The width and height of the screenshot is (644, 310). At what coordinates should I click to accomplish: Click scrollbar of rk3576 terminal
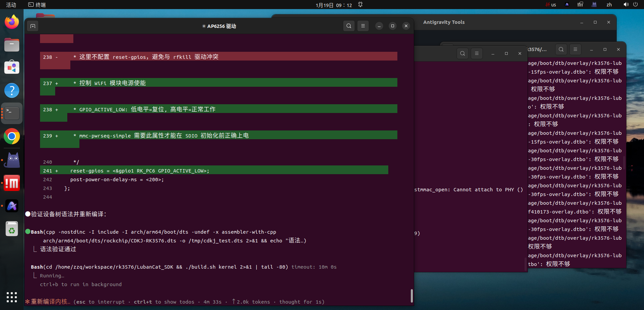(x=624, y=163)
